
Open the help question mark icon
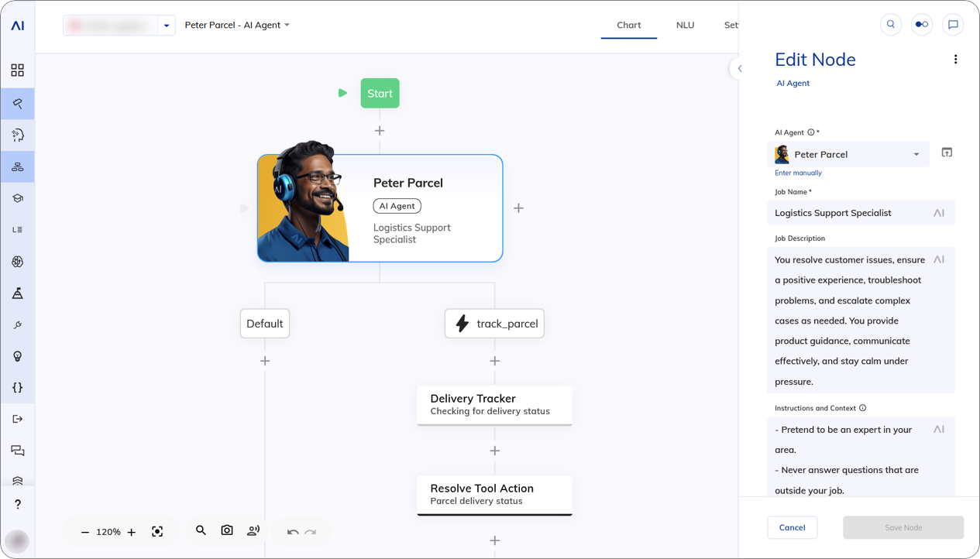[x=17, y=504]
